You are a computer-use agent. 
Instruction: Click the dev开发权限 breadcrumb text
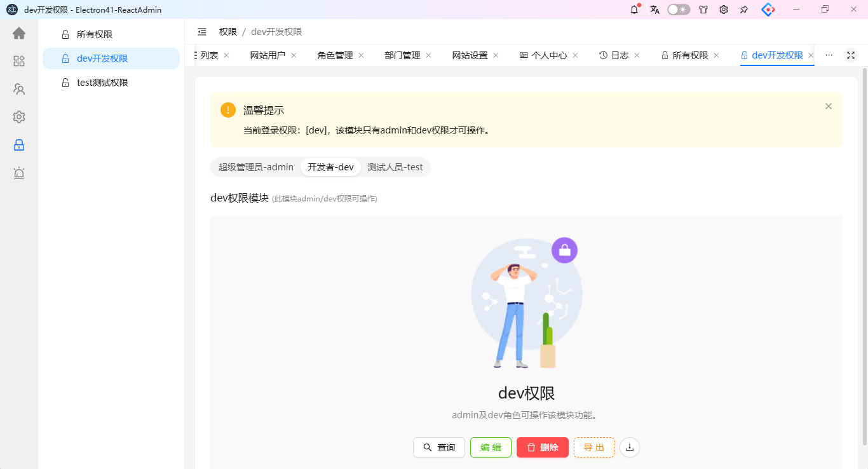pos(276,32)
